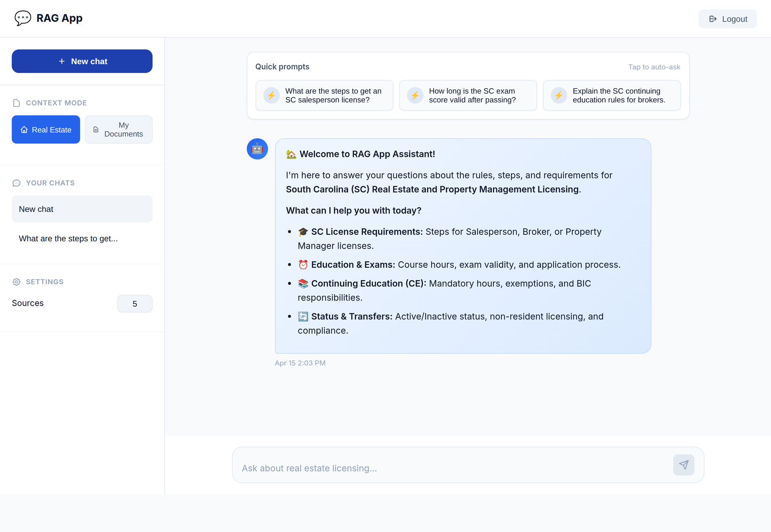Click the send paper plane icon
This screenshot has width=771, height=532.
pos(683,465)
